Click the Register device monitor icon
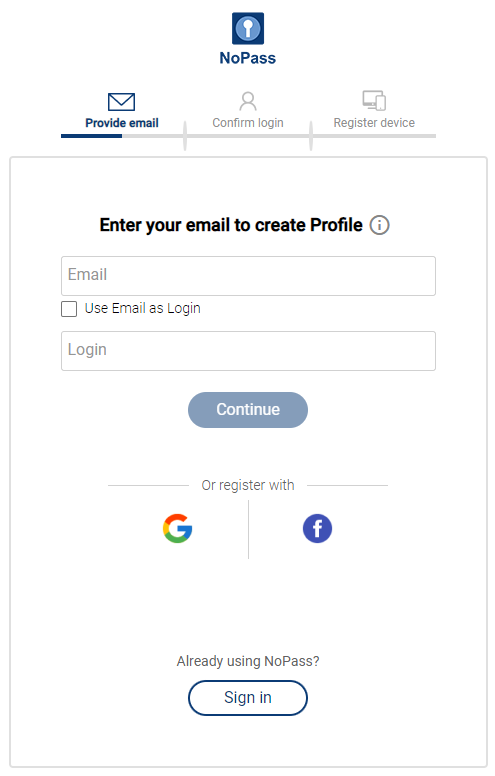 point(374,100)
